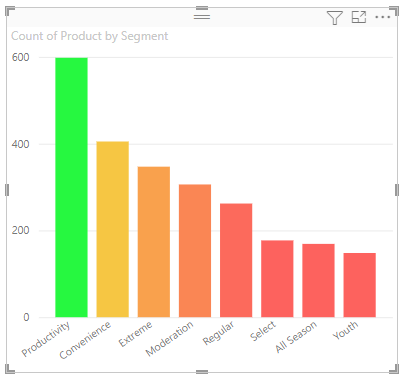Open the More options ellipsis menu
405x379 pixels.
coord(383,17)
